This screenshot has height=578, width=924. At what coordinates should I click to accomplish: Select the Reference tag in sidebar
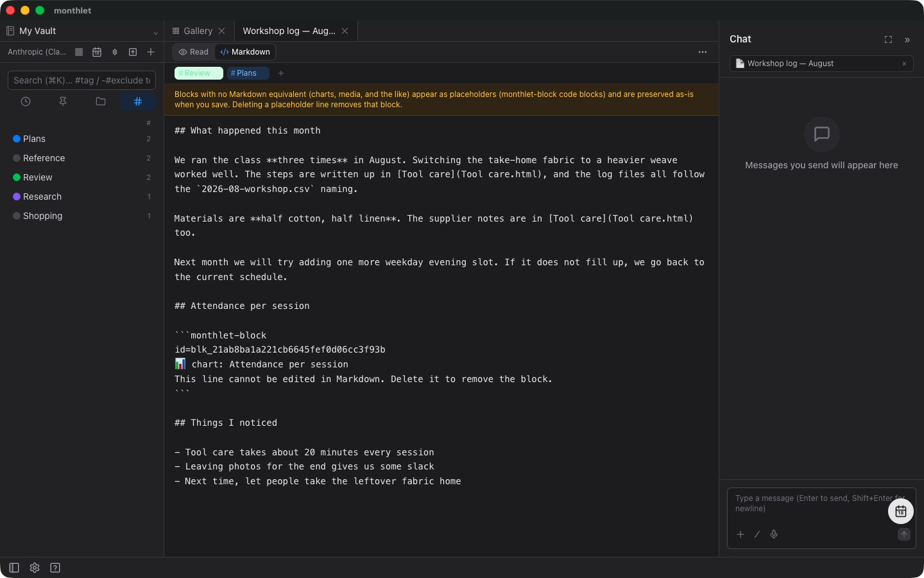tap(81, 158)
